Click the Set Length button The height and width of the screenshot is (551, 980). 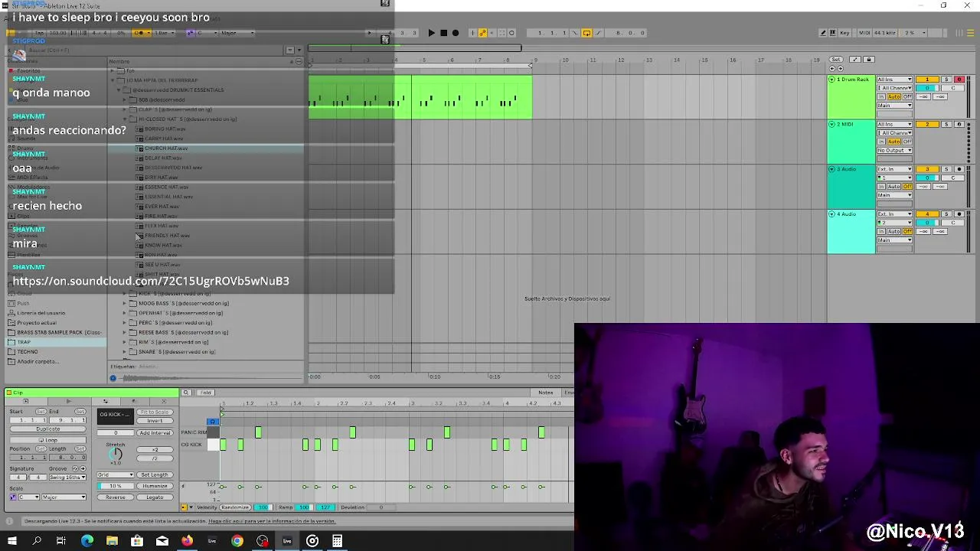pos(155,474)
